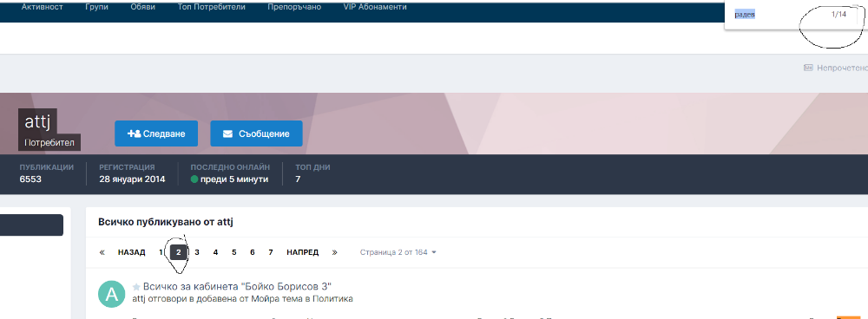Click last online преди 5 минути
868x319 pixels.
click(234, 179)
